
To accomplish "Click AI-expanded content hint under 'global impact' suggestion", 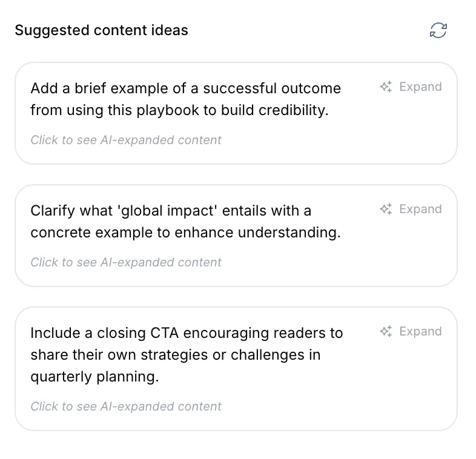I will (126, 263).
